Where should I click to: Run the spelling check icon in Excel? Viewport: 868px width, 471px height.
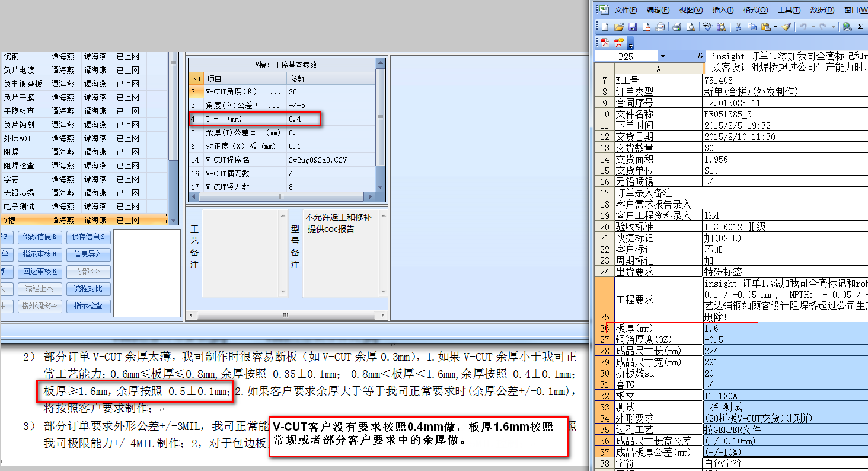point(707,27)
